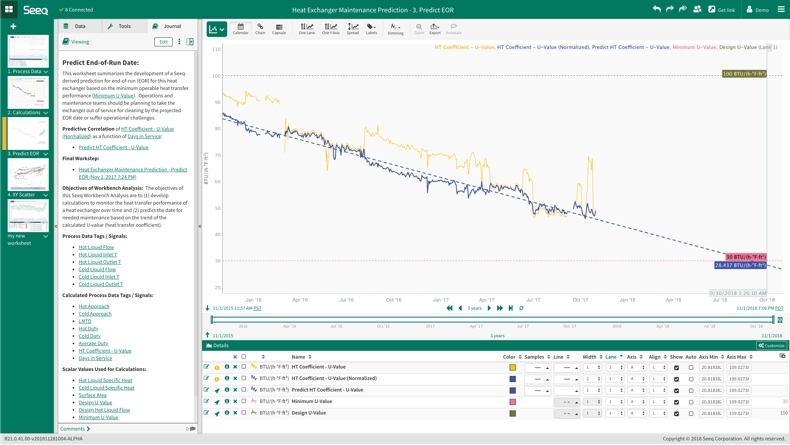
Task: Open the Calendar tool in toolbar
Action: pyautogui.click(x=240, y=29)
